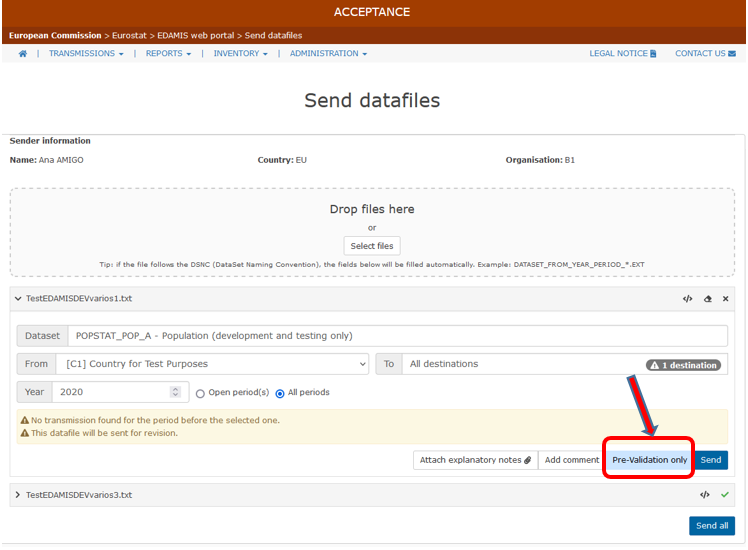Viewport: 748px width, 550px height.
Task: Open the CONTACT US link
Action: [x=705, y=53]
